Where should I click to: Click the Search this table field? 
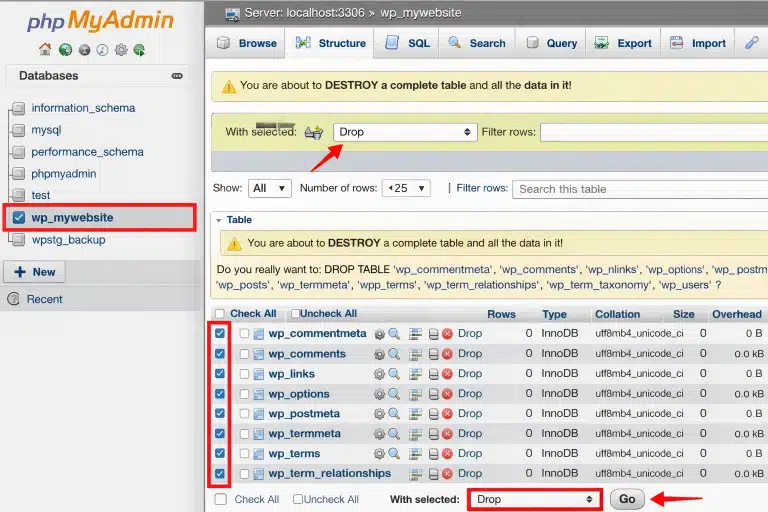point(640,189)
